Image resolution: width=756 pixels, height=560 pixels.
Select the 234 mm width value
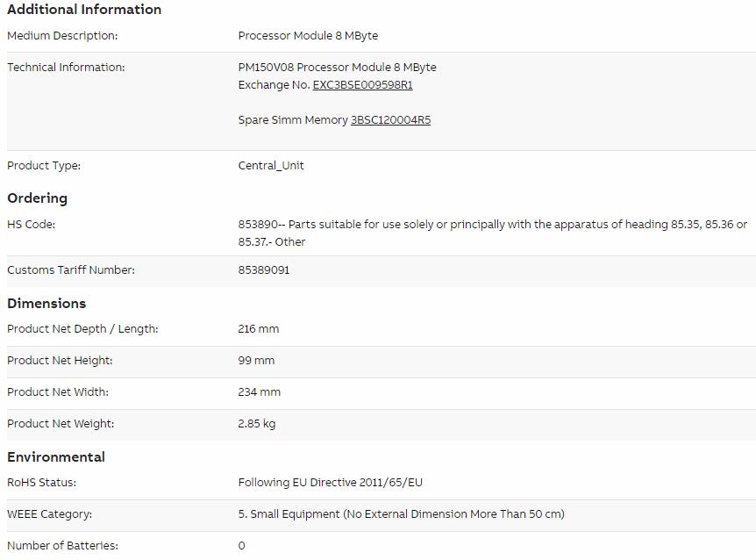[x=259, y=392]
